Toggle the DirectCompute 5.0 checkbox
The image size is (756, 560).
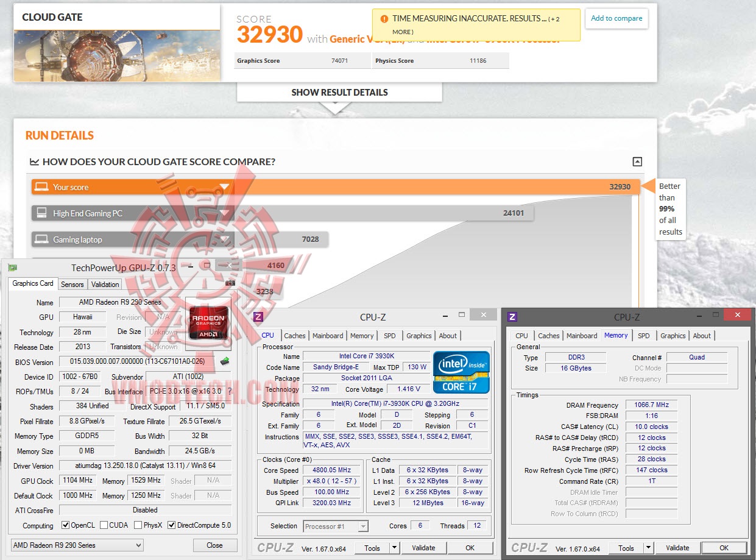(172, 525)
